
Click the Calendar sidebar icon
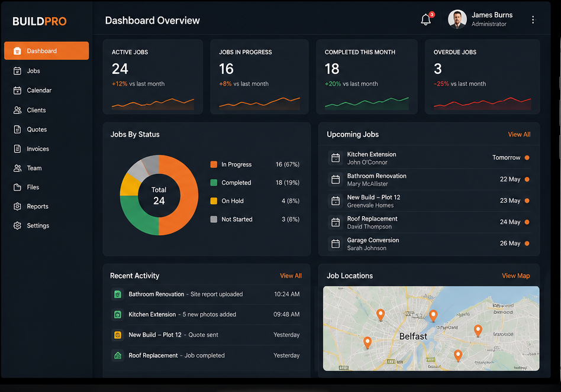pos(17,90)
